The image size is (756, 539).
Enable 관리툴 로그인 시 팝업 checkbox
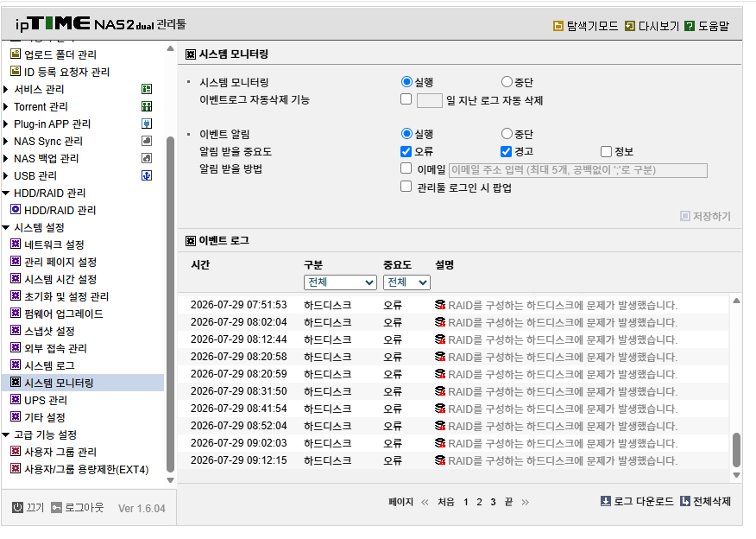pos(406,187)
